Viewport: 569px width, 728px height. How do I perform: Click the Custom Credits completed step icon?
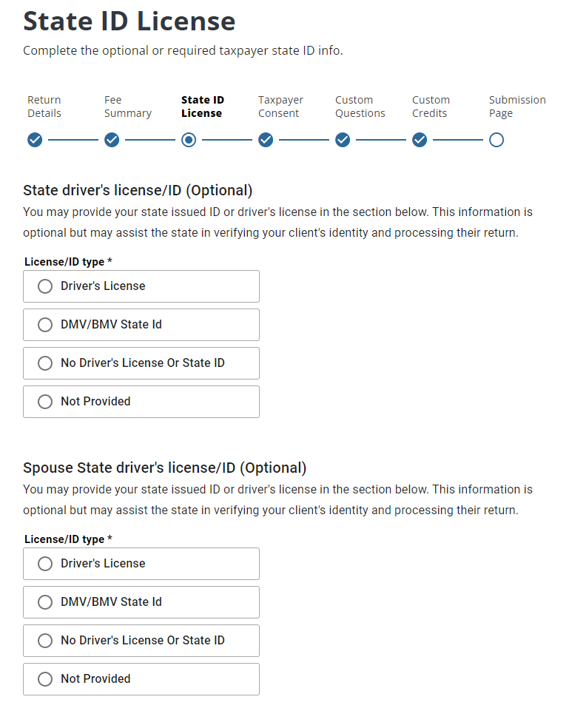pyautogui.click(x=420, y=140)
